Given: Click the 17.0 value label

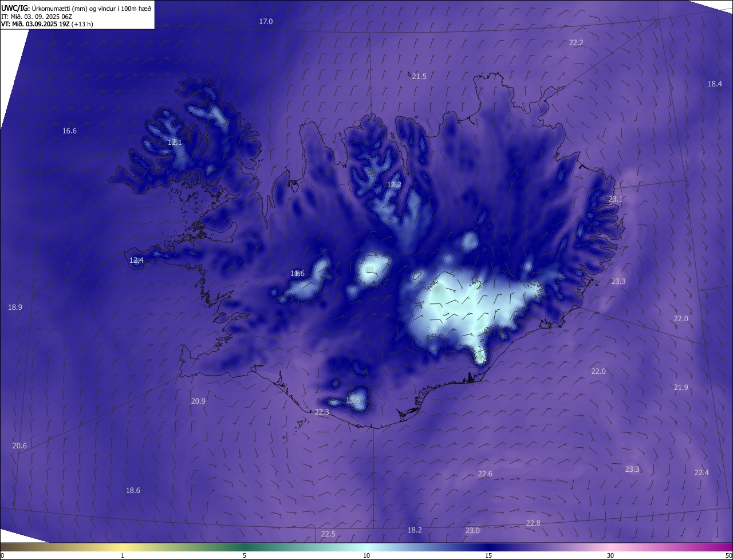Looking at the screenshot, I should pos(266,21).
